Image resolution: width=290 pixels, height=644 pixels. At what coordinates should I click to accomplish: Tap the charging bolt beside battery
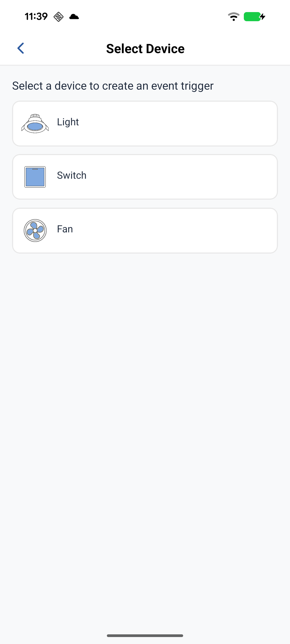point(263,17)
